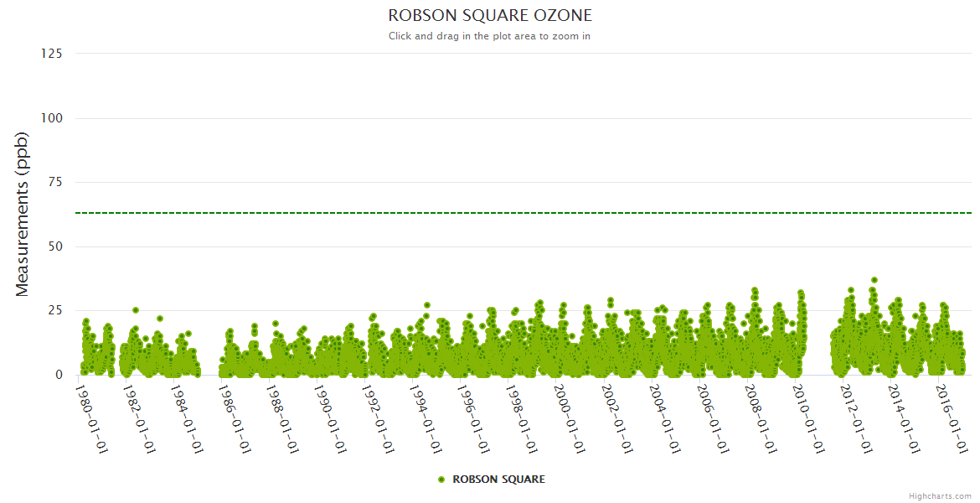980x503 pixels.
Task: Click the 50 y-axis label
Action: (x=54, y=246)
